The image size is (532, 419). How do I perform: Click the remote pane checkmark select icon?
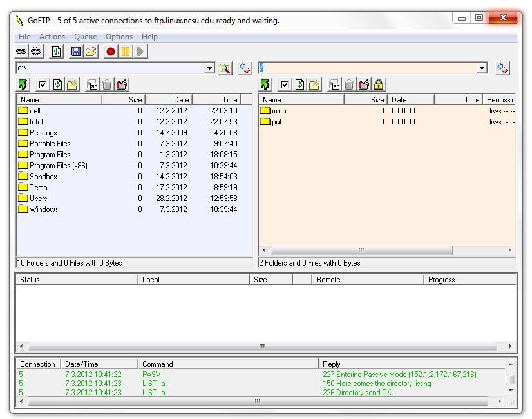coord(285,84)
